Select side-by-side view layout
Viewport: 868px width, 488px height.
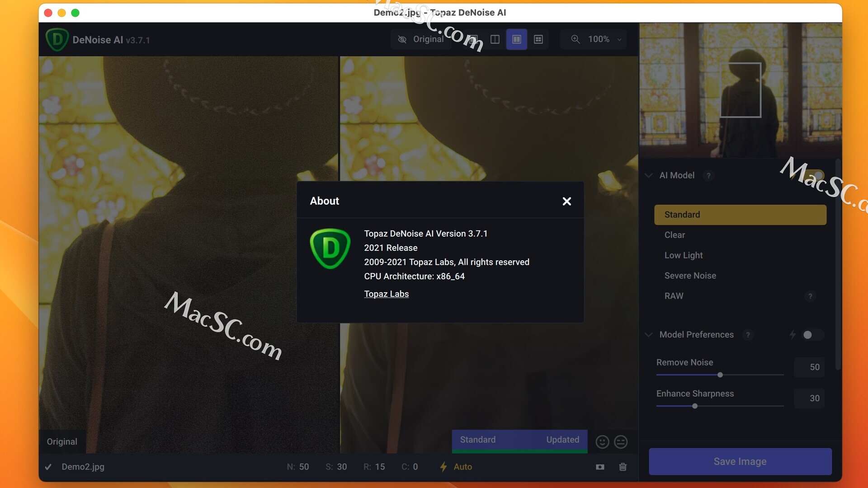[517, 39]
